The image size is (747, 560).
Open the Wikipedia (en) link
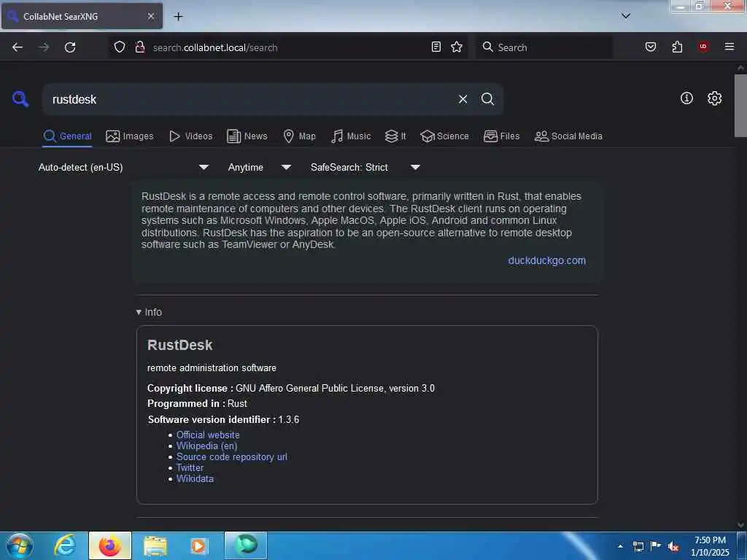click(x=206, y=446)
